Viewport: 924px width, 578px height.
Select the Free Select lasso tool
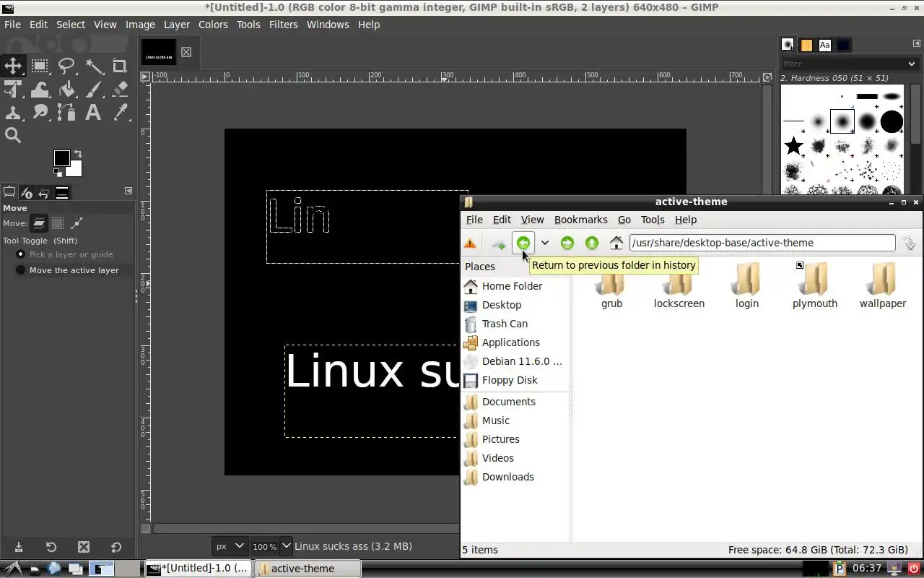pyautogui.click(x=66, y=66)
